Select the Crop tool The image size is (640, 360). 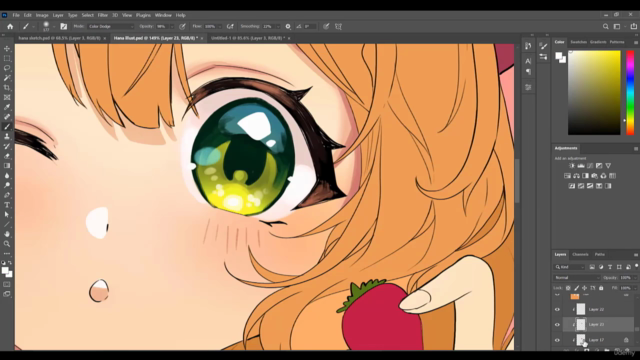(x=7, y=88)
